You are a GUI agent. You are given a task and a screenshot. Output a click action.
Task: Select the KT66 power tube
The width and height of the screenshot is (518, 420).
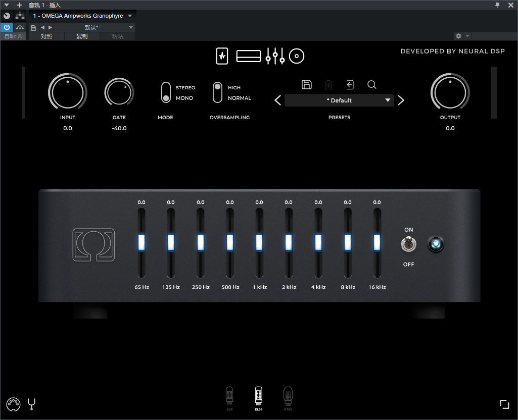point(288,399)
